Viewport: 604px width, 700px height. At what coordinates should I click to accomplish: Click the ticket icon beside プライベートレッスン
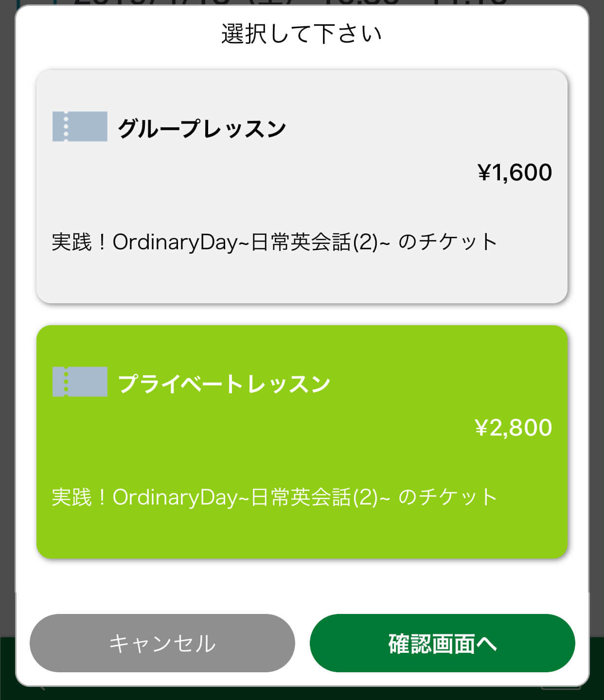tap(80, 382)
